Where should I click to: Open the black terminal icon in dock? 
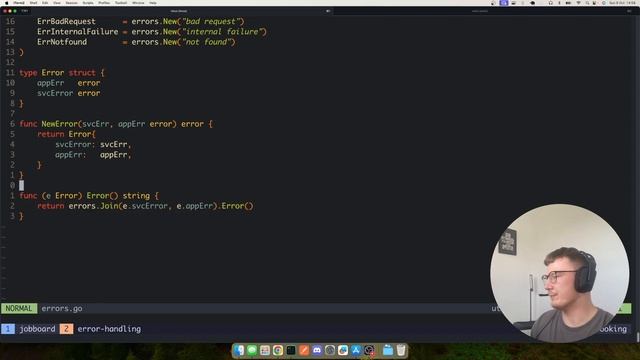pos(291,350)
